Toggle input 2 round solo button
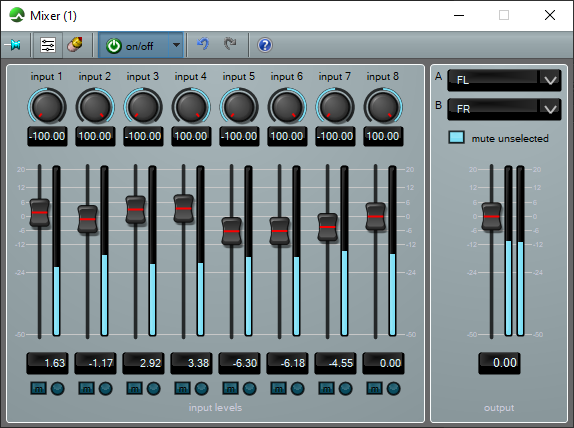Image resolution: width=574 pixels, height=428 pixels. tap(105, 388)
